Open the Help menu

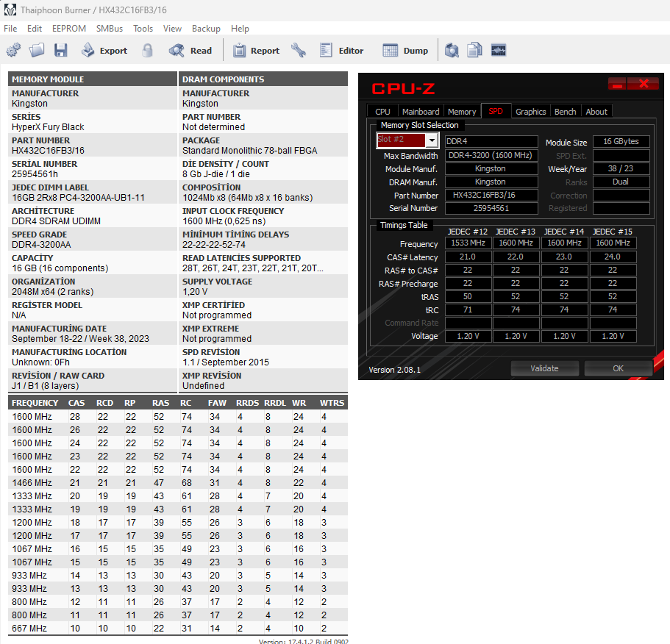point(240,29)
